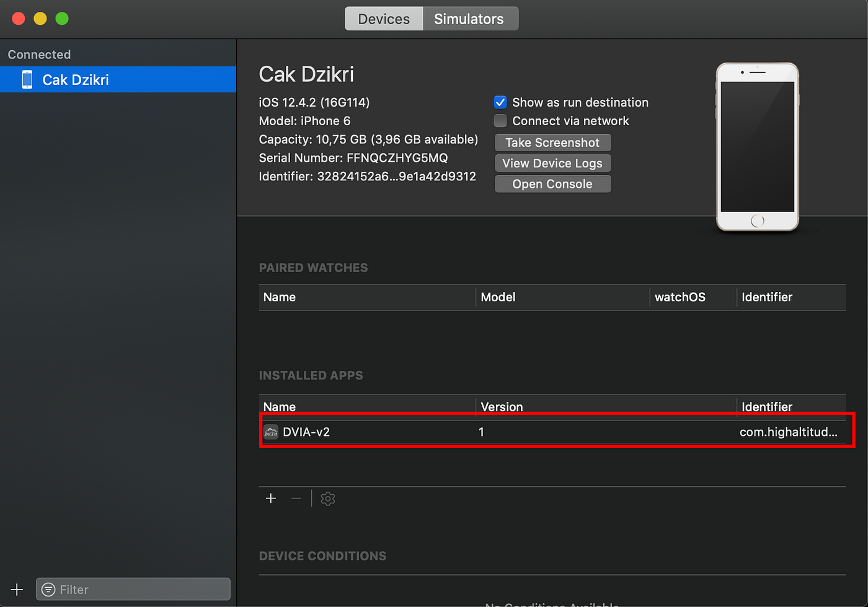Select the Devices tab

coord(384,19)
